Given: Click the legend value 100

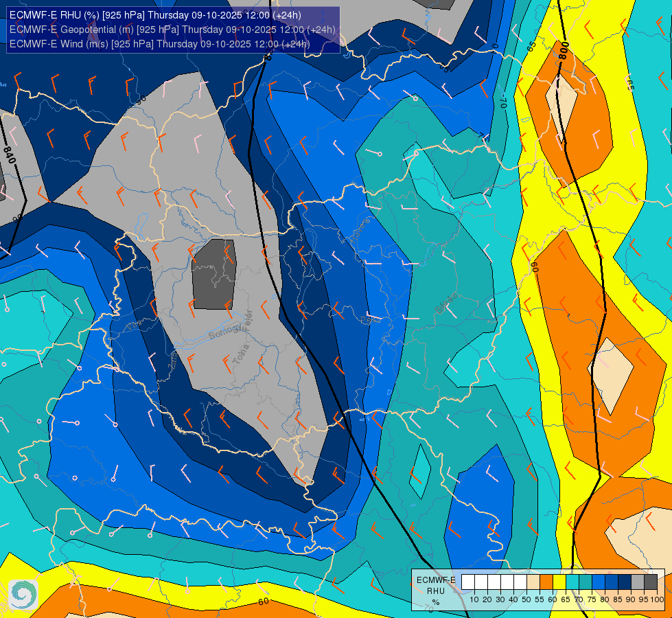Looking at the screenshot, I should (x=658, y=599).
